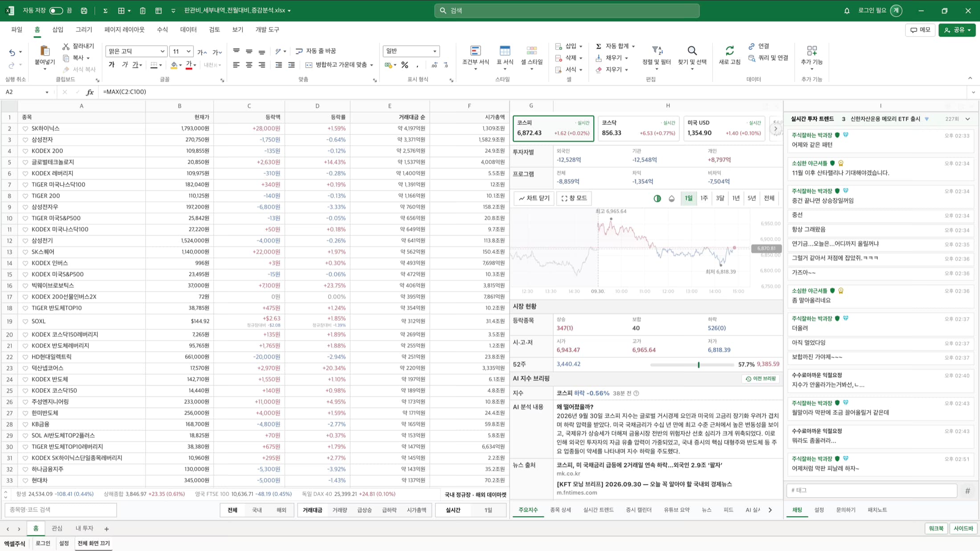Click the 차트 닫기 button
This screenshot has width=980, height=551.
[534, 198]
